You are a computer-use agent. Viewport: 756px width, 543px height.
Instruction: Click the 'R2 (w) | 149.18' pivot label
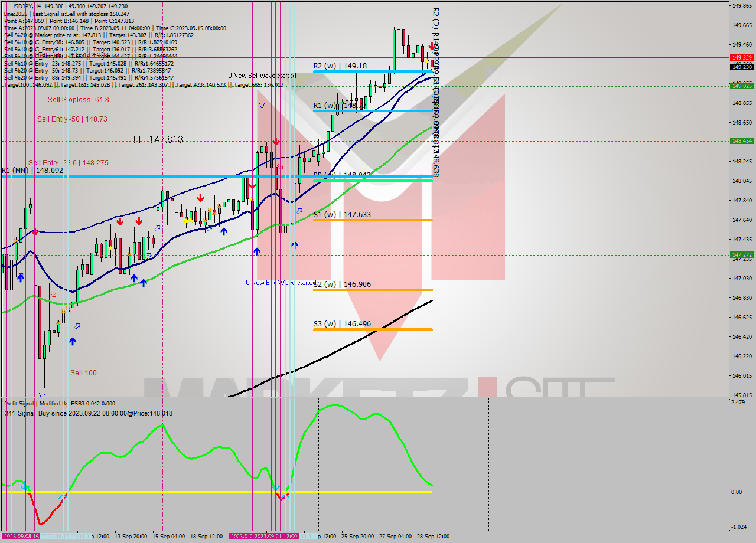click(340, 66)
